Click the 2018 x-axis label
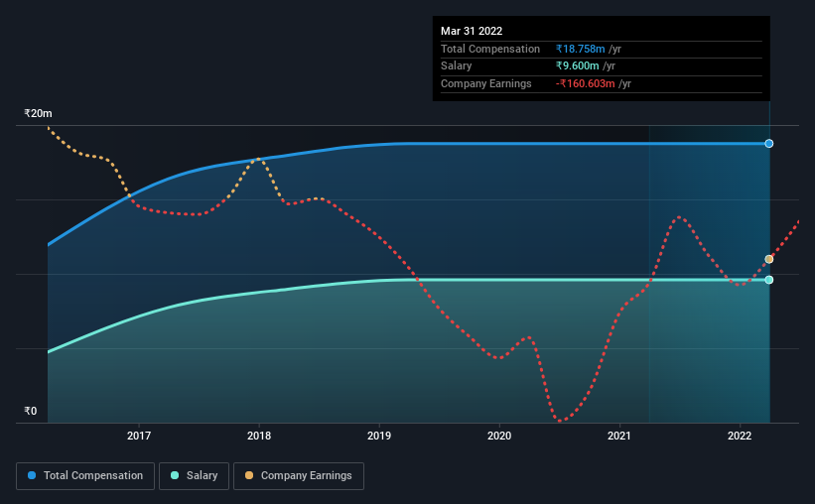Screen dimensions: 815x504 pos(259,436)
